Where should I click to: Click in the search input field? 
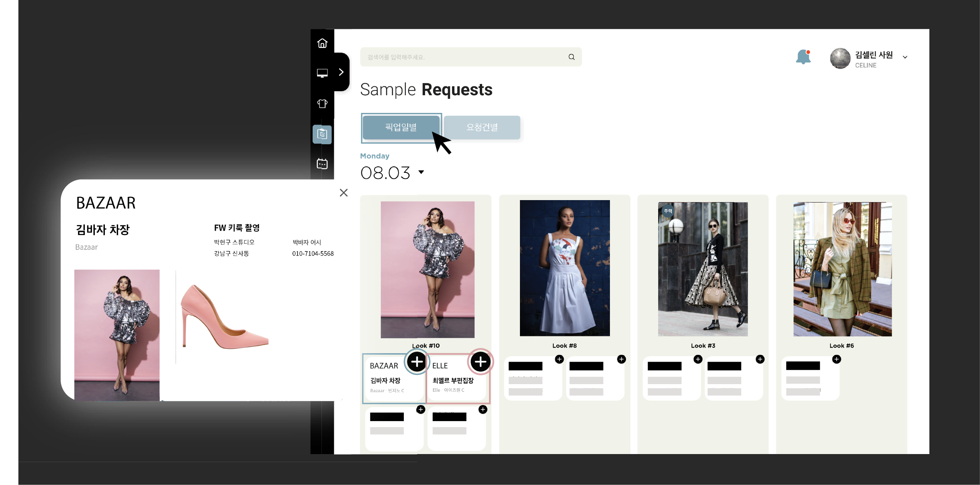pos(462,57)
